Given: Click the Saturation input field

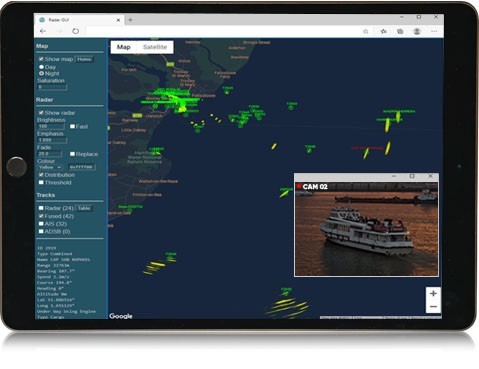Looking at the screenshot, I should pos(52,87).
